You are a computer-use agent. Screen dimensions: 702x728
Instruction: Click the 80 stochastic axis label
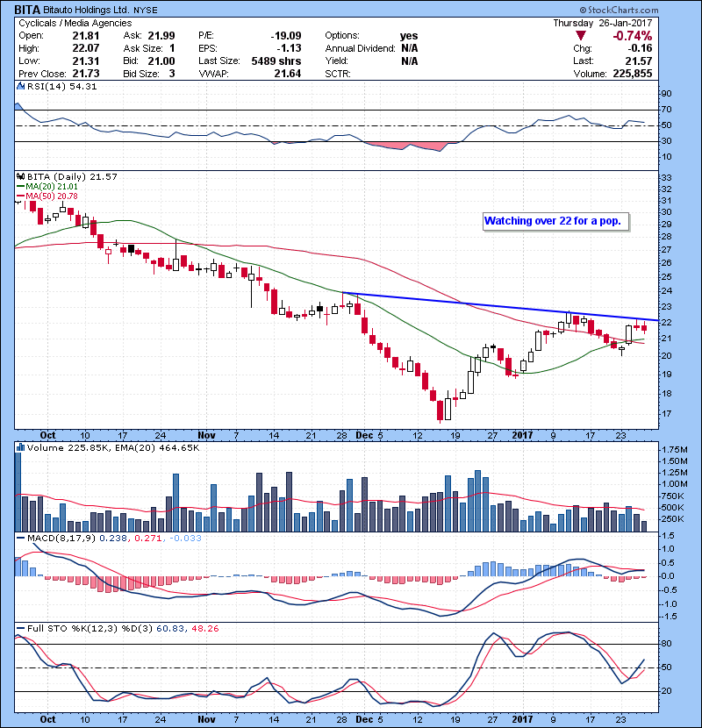[666, 644]
